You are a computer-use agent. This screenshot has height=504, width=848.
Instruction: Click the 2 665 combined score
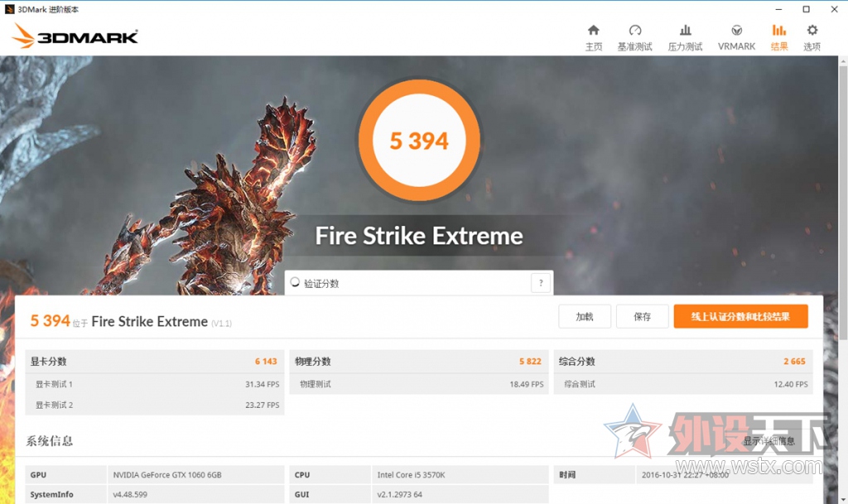click(794, 362)
